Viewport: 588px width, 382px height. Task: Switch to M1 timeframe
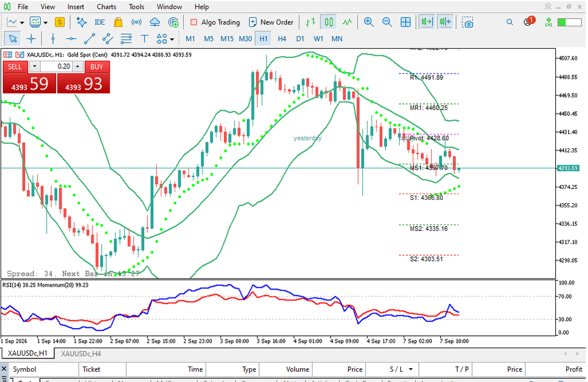point(190,38)
